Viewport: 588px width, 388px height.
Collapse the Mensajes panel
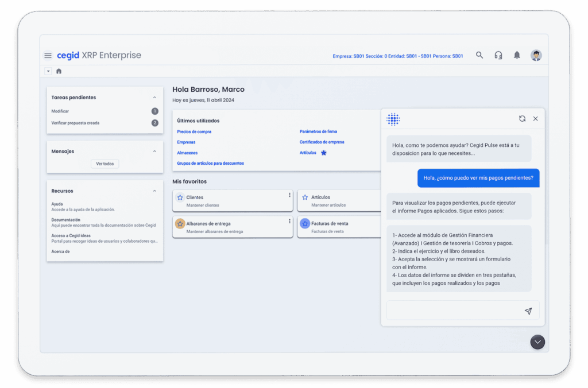(154, 152)
